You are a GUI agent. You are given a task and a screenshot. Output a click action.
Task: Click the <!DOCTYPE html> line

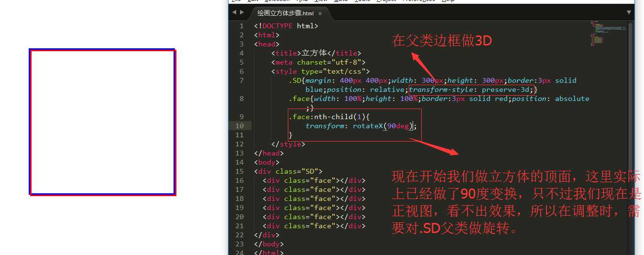pos(286,26)
